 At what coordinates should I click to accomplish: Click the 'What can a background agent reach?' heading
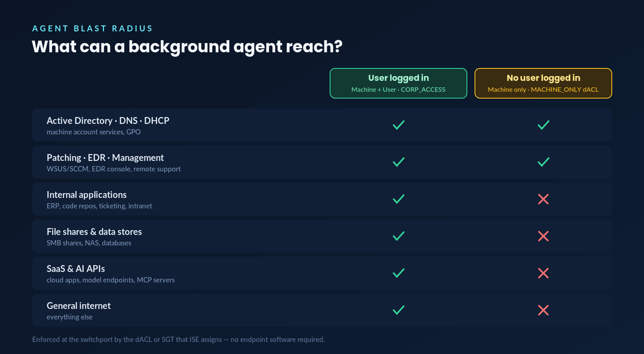click(x=187, y=47)
